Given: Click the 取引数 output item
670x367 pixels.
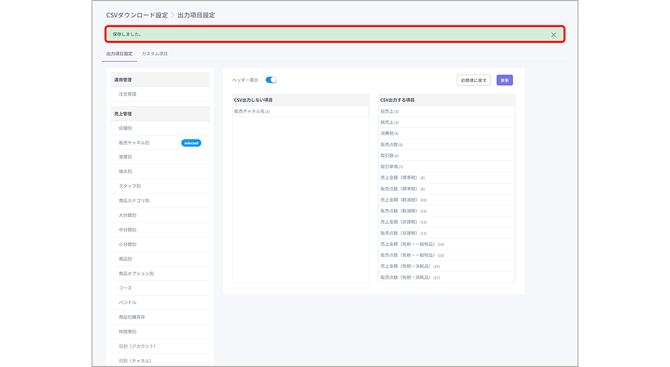Looking at the screenshot, I should (447, 156).
